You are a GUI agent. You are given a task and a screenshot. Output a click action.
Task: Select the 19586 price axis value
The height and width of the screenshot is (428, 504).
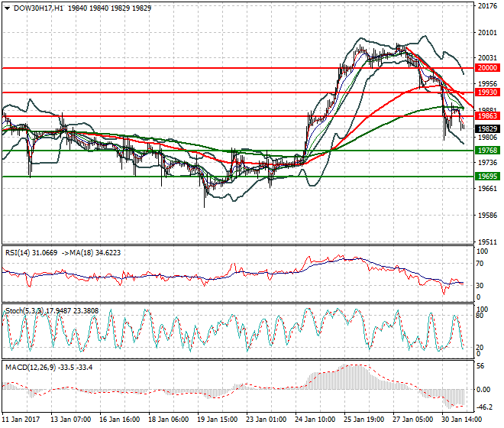click(487, 216)
